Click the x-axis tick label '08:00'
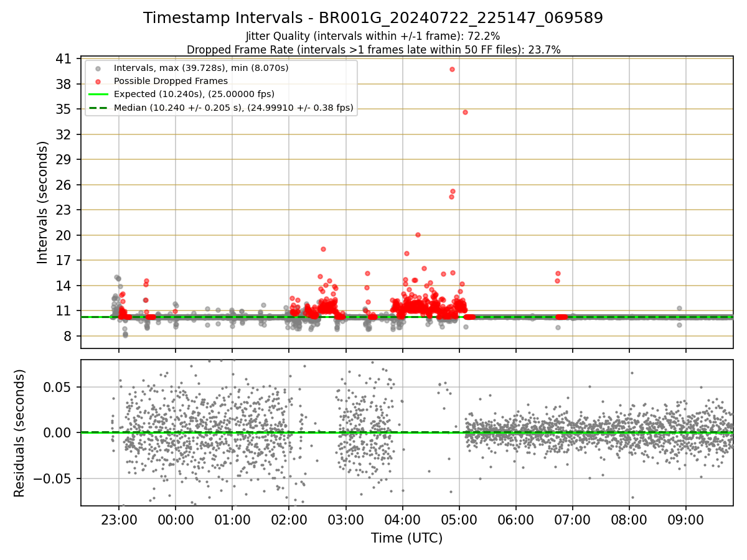The image size is (747, 560). 629,519
